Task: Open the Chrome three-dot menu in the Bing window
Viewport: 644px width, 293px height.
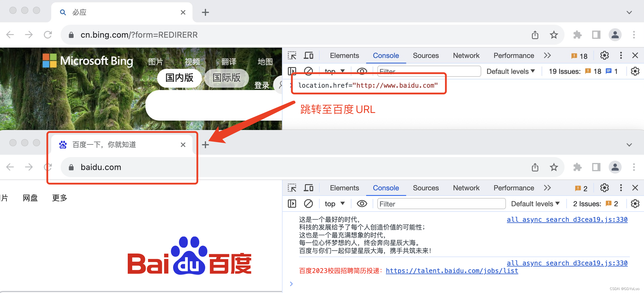Action: (634, 35)
